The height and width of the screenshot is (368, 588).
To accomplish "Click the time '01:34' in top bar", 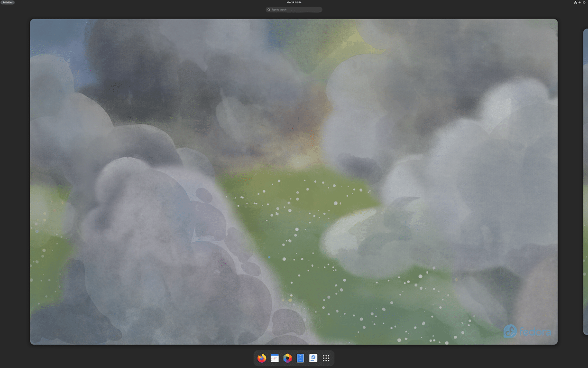I will 298,2.
